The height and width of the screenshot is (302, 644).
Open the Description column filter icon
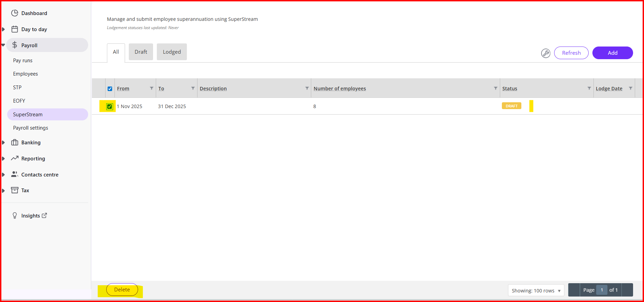[307, 88]
